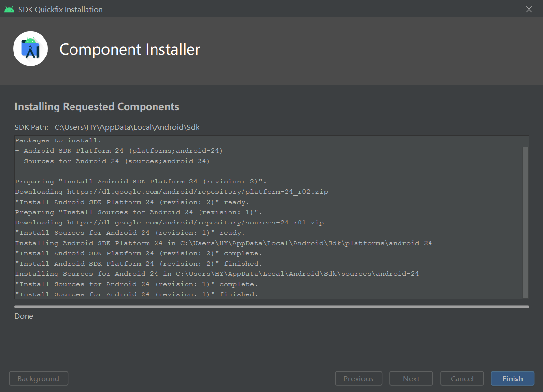543x392 pixels.
Task: Click the Android head title bar icon
Action: pos(9,9)
